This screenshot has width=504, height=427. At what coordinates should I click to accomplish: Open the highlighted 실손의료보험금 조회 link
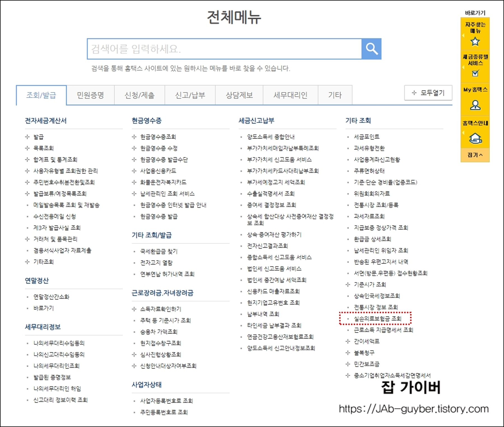pos(377,318)
